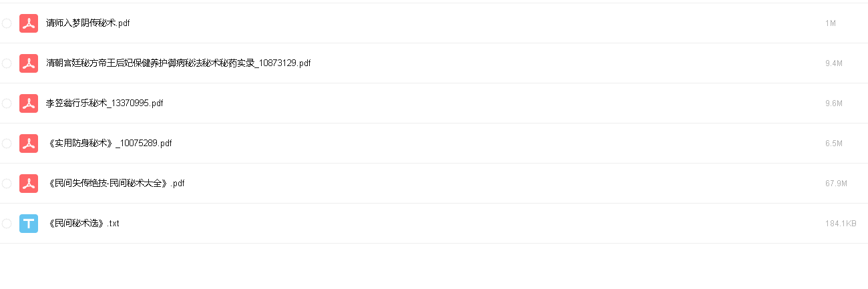This screenshot has width=868, height=289.
Task: Open 《民间失传绝技-民间秘术大全》.pdf file name
Action: 116,184
